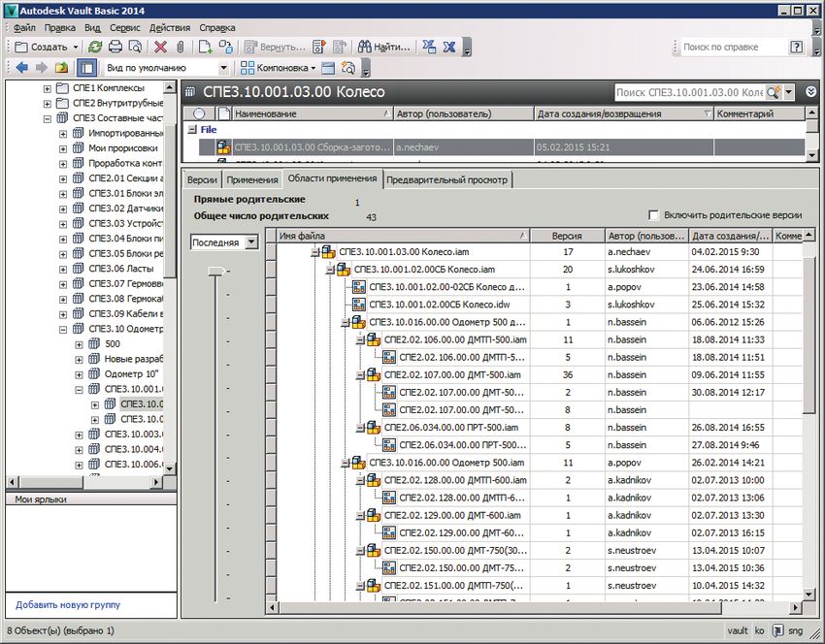Enable Включить родительские версии checkbox
This screenshot has height=644, width=825.
click(653, 215)
